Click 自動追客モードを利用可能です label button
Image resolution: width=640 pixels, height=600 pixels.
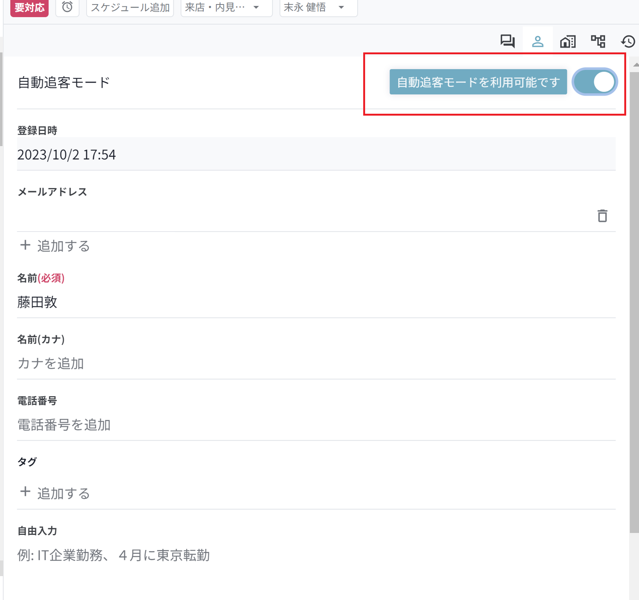tap(478, 82)
